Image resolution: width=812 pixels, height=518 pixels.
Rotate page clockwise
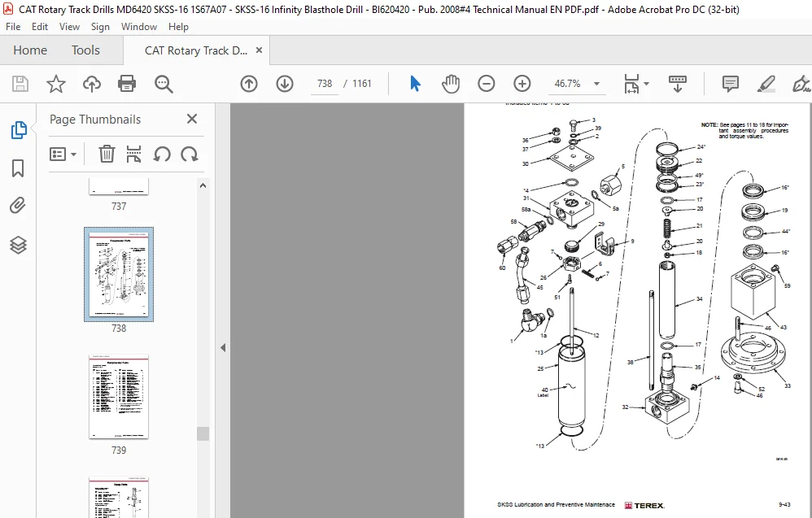click(189, 155)
